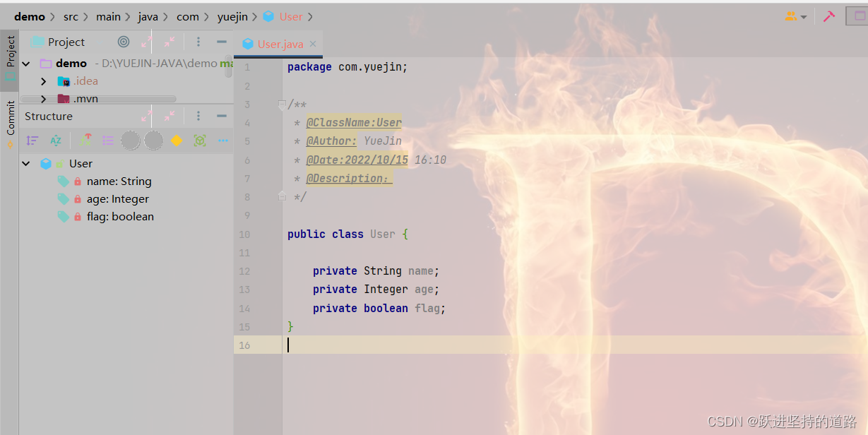Click the text 'package com.yuejin;'
Image resolution: width=868 pixels, height=435 pixels.
tap(347, 67)
